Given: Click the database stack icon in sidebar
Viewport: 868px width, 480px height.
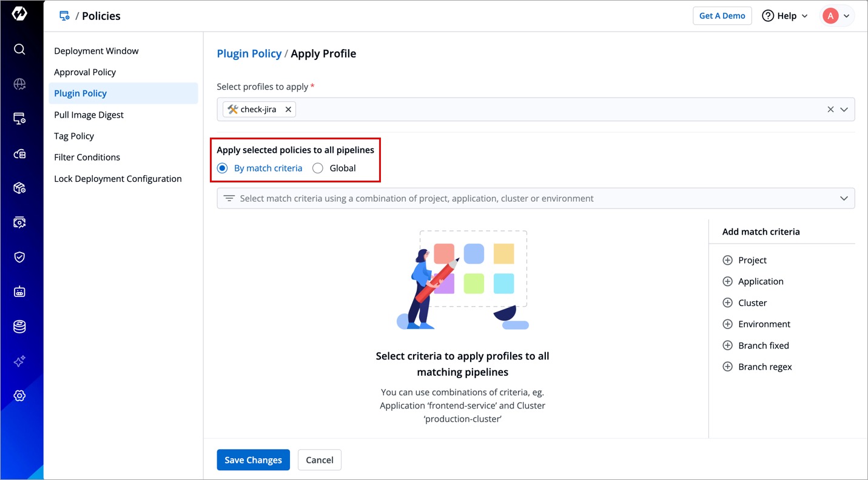Looking at the screenshot, I should [19, 327].
